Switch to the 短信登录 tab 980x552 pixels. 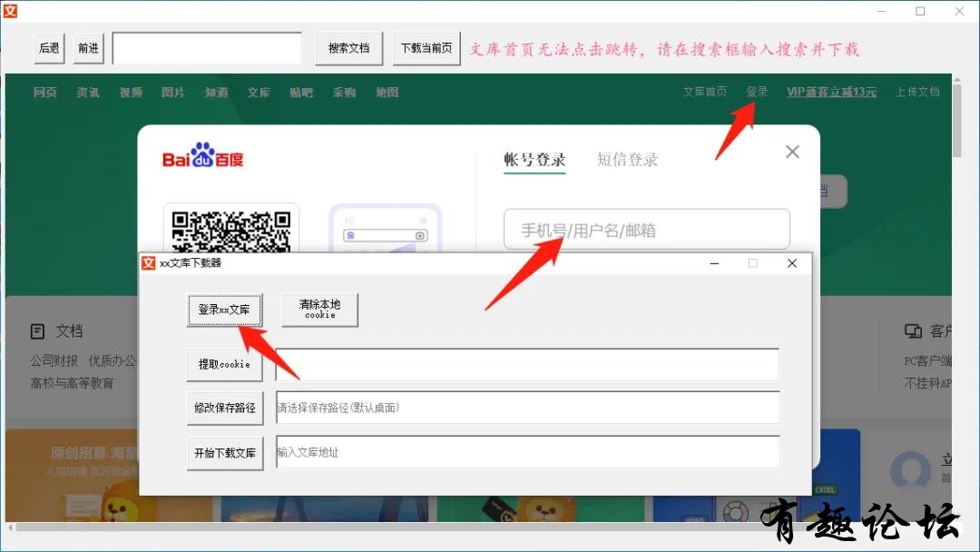click(628, 160)
